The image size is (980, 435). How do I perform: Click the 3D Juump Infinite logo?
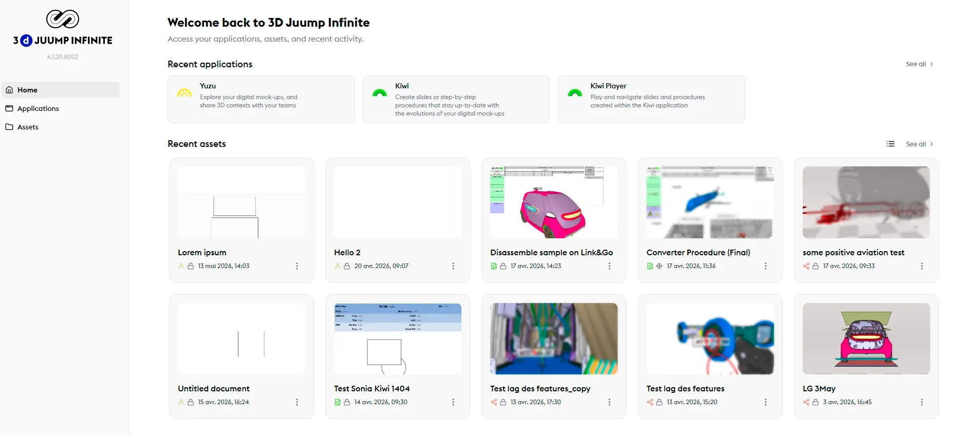(63, 28)
